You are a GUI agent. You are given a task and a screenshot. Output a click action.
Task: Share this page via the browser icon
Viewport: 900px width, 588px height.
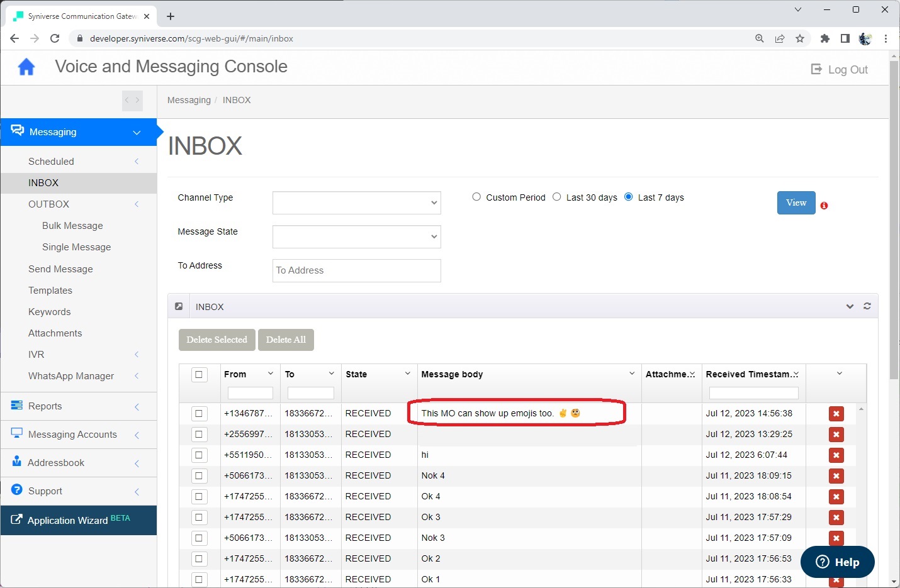tap(780, 38)
